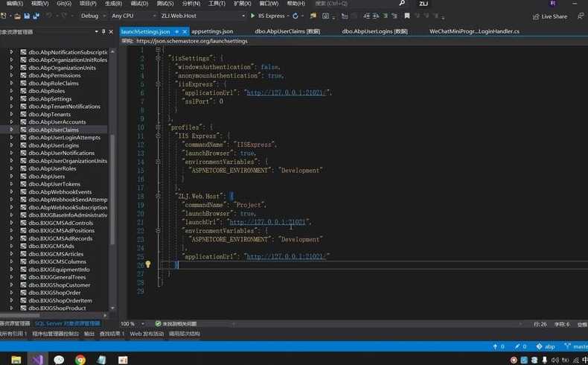This screenshot has height=365, width=588.
Task: Expand dbo.AbpUsers tree node
Action: pos(12,177)
